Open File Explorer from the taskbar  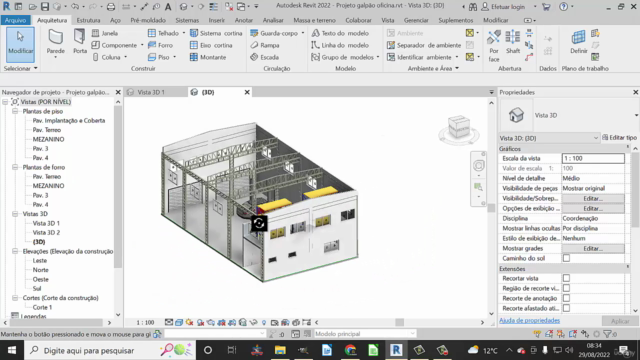coord(280,350)
